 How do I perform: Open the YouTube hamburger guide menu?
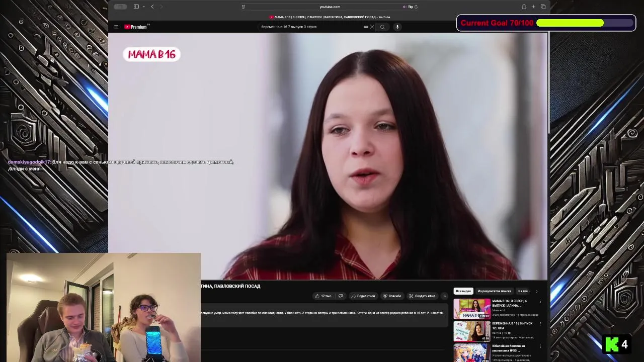point(116,27)
